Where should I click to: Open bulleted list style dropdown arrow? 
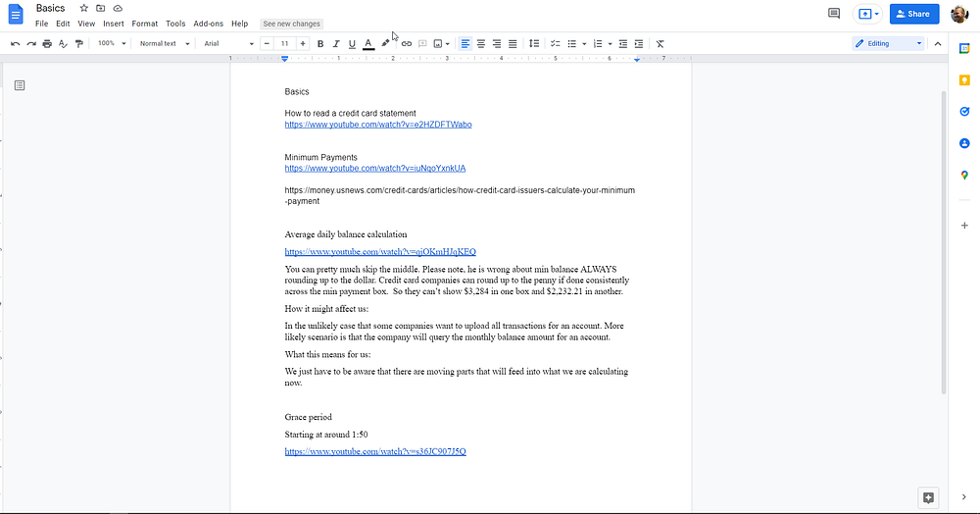point(584,44)
